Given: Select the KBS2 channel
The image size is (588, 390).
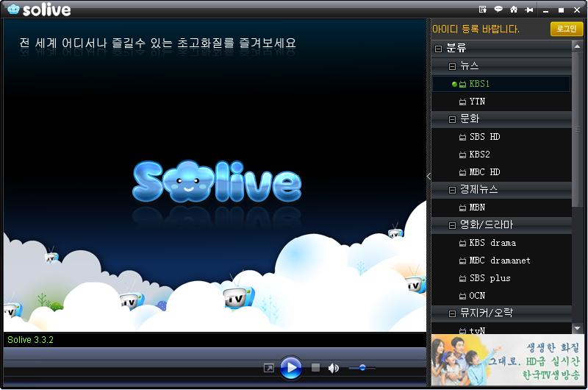Looking at the screenshot, I should tap(501, 155).
